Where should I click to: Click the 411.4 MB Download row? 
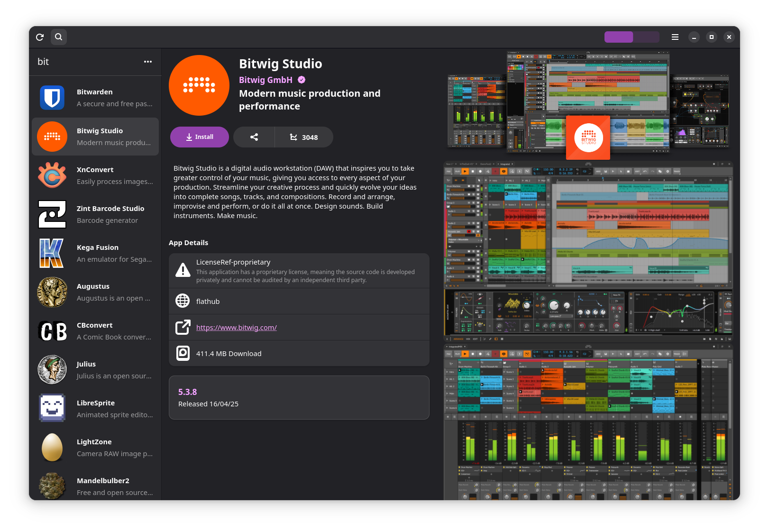pos(299,353)
